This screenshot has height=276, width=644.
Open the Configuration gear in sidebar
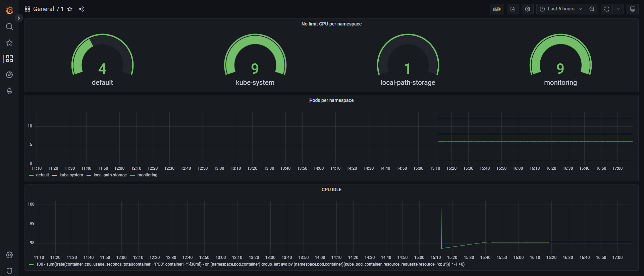pos(9,255)
